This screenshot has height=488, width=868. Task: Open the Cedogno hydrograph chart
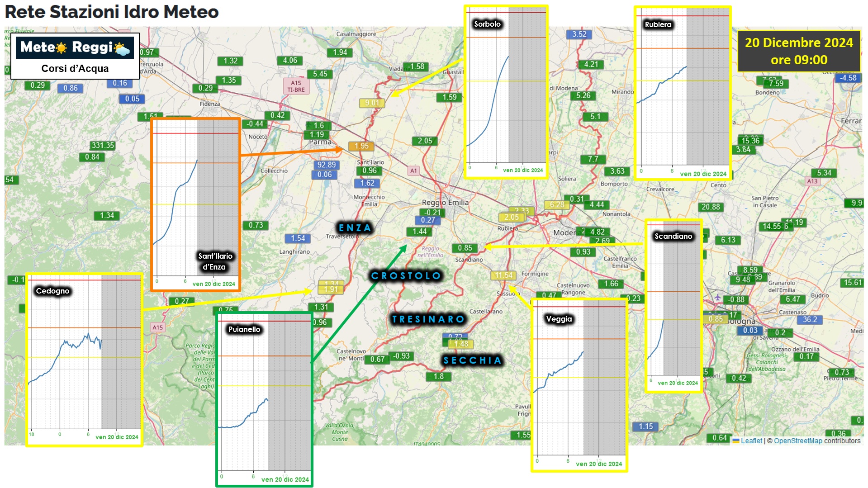tap(84, 360)
